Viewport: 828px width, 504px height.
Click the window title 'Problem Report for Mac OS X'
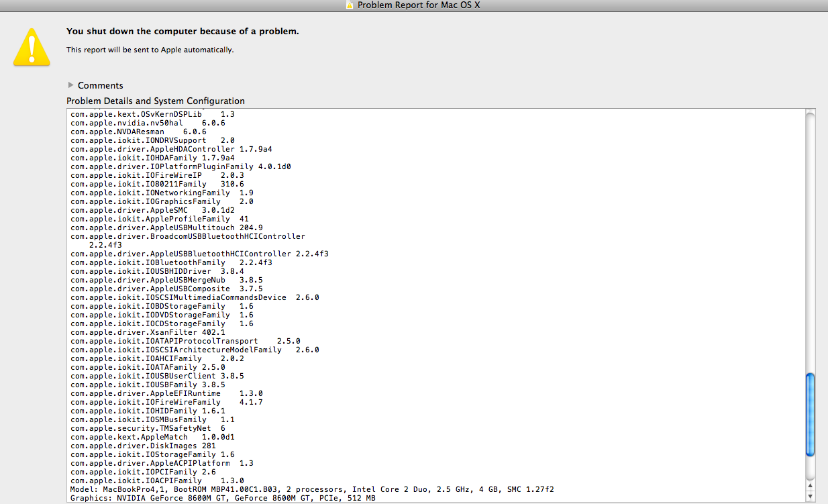coord(418,5)
